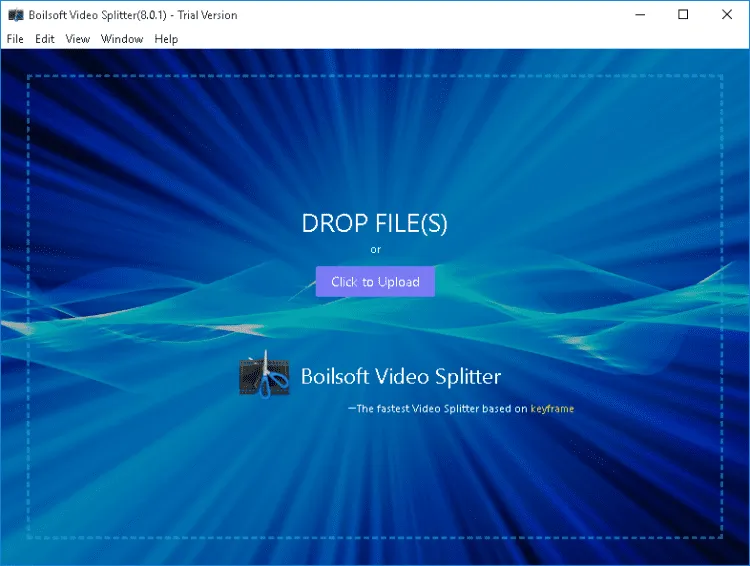Image resolution: width=750 pixels, height=566 pixels.
Task: Open the File menu
Action: pyautogui.click(x=15, y=39)
